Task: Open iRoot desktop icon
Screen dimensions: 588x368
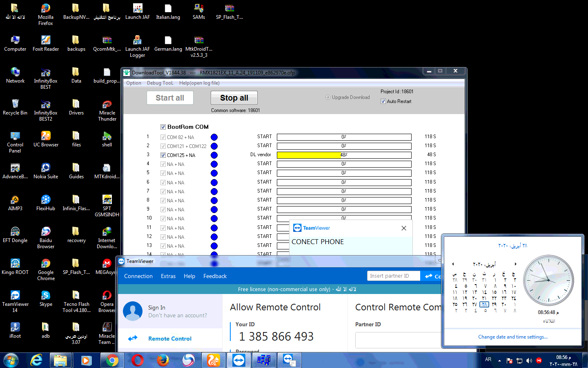Action: (x=15, y=330)
